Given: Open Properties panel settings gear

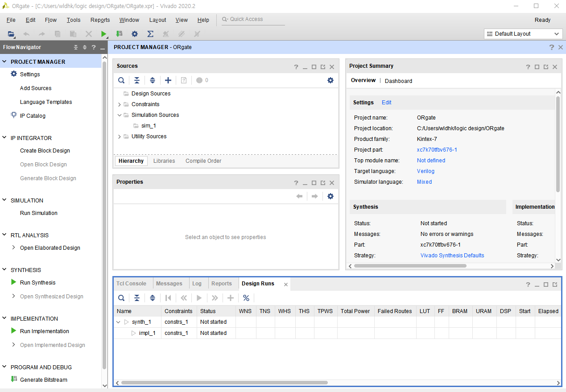Looking at the screenshot, I should [331, 196].
